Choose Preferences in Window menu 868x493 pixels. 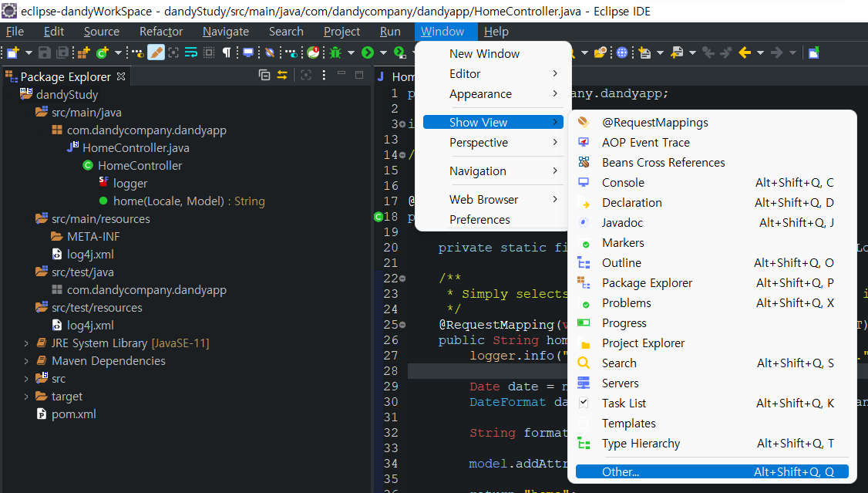(493, 219)
